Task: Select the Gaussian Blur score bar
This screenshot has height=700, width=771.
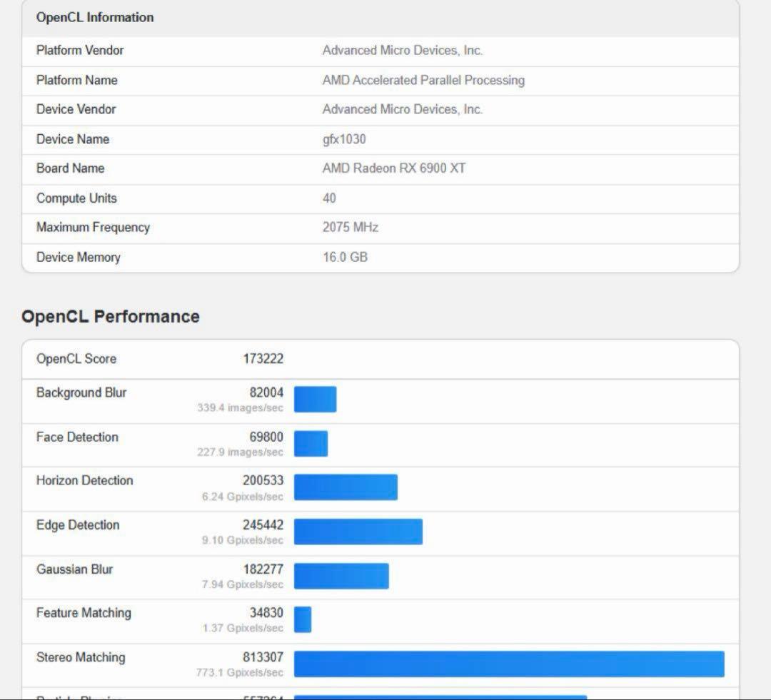Action: tap(341, 576)
